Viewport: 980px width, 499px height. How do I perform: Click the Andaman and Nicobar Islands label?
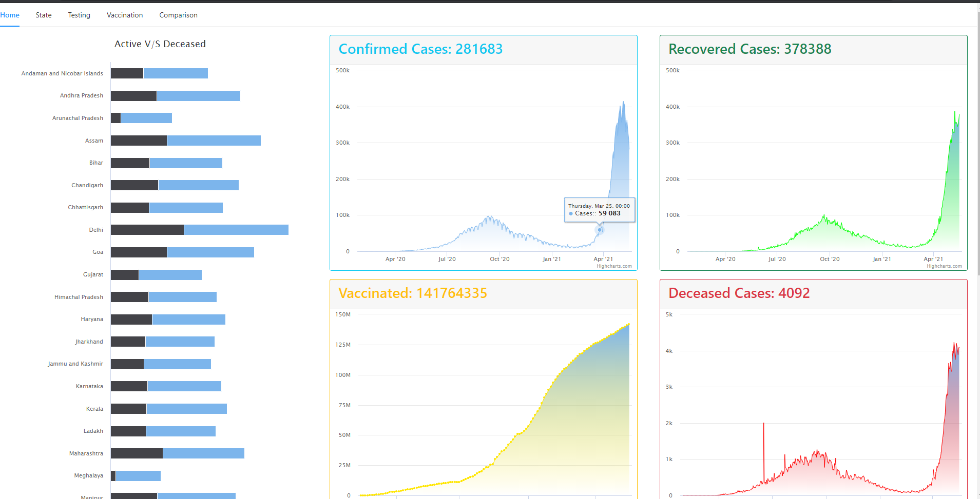pyautogui.click(x=62, y=73)
